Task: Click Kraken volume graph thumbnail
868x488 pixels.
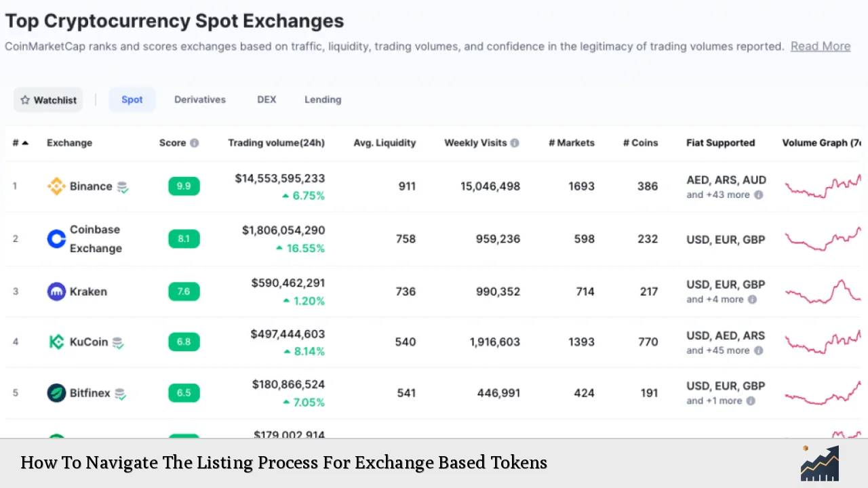Action: point(823,291)
